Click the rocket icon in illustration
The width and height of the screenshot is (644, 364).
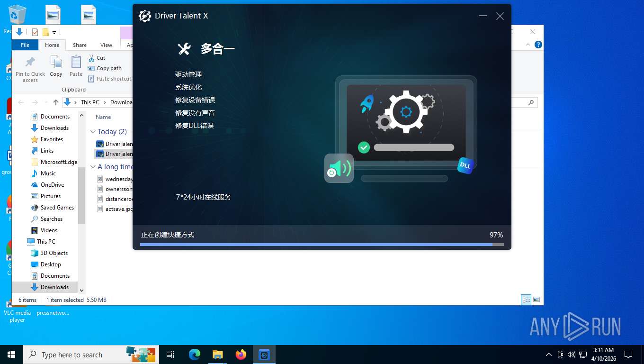pos(367,103)
